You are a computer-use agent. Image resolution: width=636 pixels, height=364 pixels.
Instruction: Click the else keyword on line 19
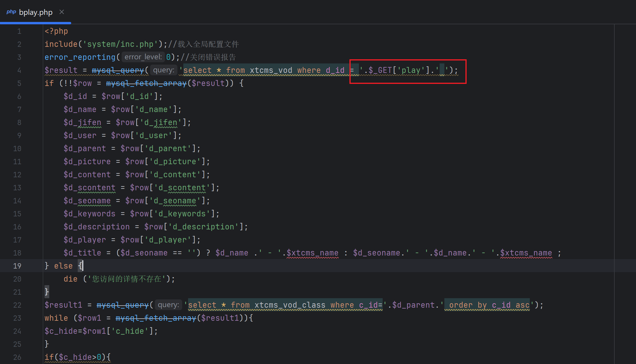(x=63, y=266)
